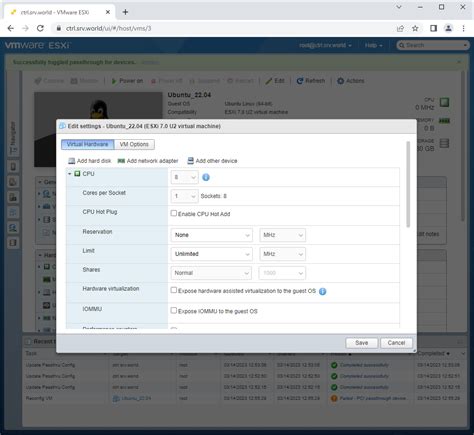The image size is (474, 435).
Task: Open the Reservation value dropdown showing None
Action: point(211,235)
